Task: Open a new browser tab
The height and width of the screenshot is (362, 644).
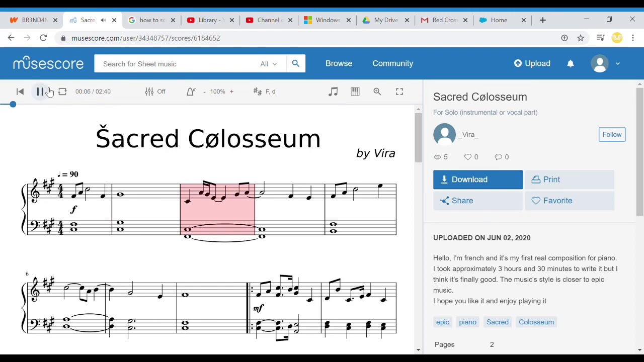Action: pyautogui.click(x=543, y=20)
